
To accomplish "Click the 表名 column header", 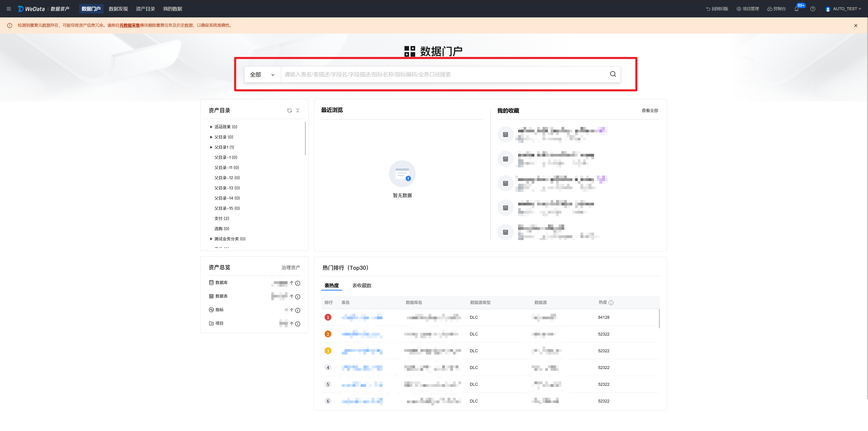I will click(x=345, y=302).
